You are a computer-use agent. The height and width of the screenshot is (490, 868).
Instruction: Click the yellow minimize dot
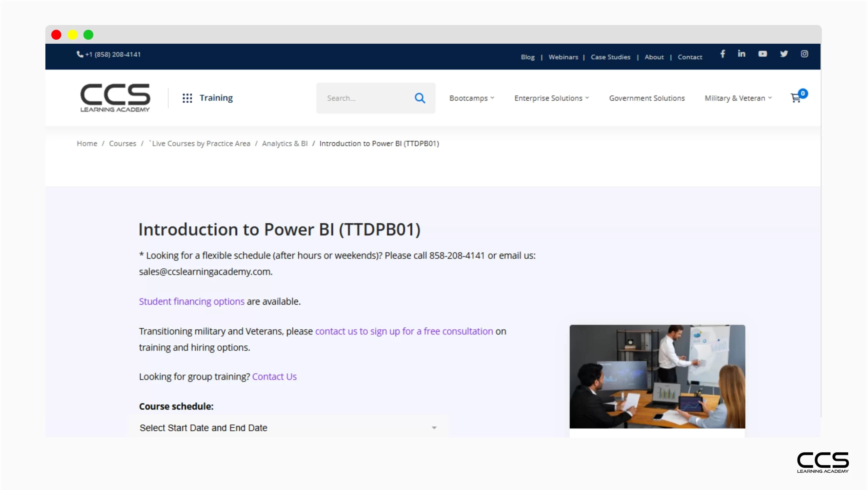tap(73, 35)
